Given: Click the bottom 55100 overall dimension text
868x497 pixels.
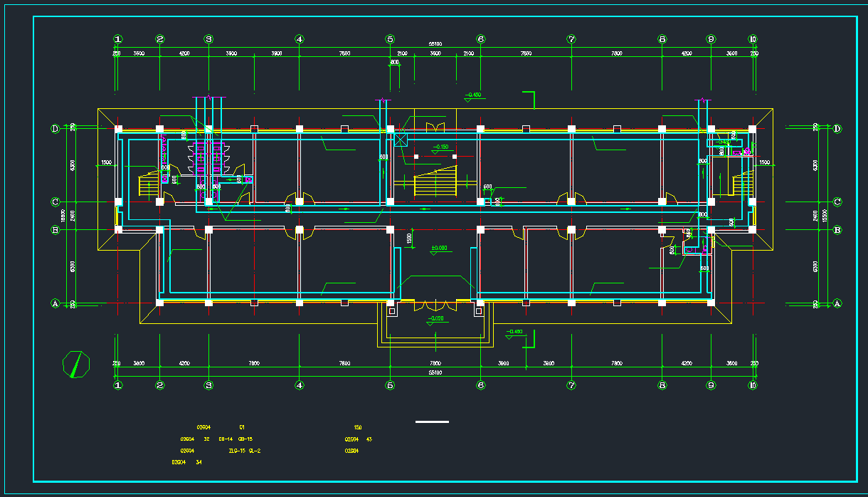Looking at the screenshot, I should (435, 372).
